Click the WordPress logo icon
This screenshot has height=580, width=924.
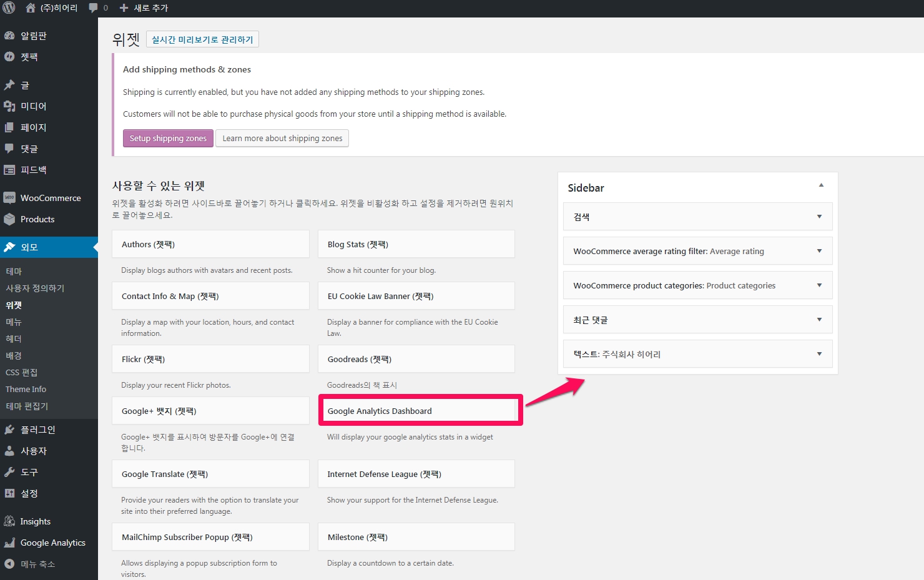[9, 7]
